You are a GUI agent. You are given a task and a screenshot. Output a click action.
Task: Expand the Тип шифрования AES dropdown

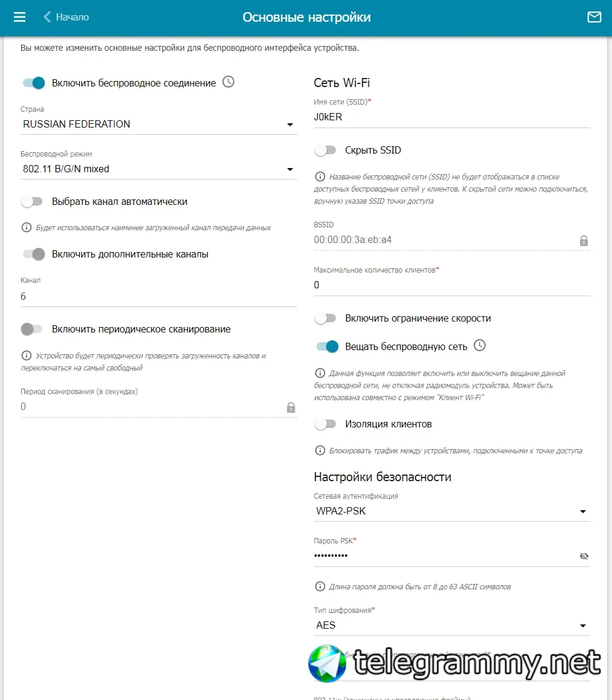tap(452, 626)
